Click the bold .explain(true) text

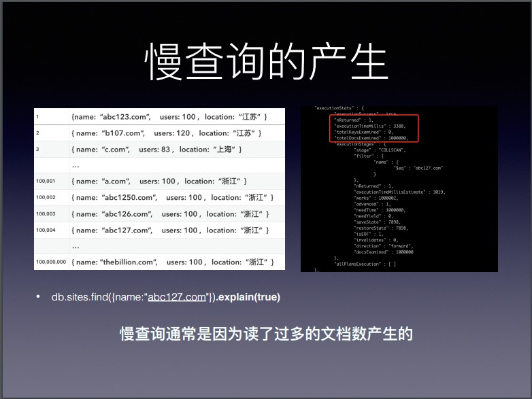pos(248,297)
